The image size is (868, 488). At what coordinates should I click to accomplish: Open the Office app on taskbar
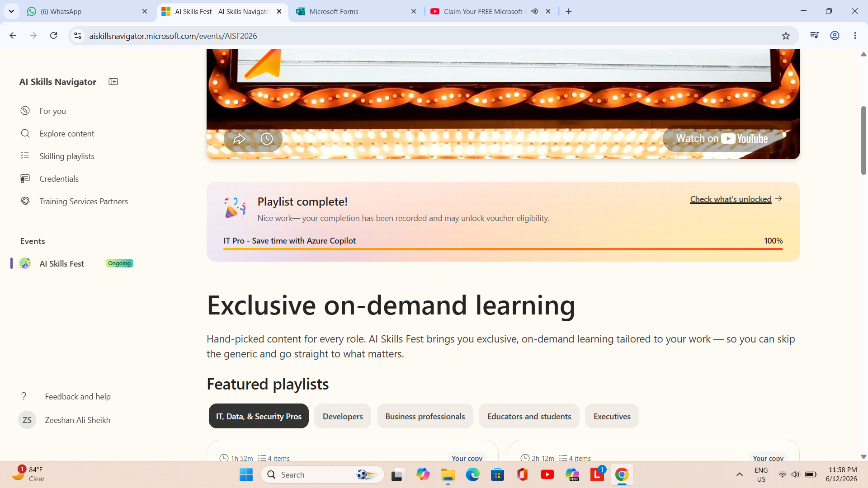523,475
